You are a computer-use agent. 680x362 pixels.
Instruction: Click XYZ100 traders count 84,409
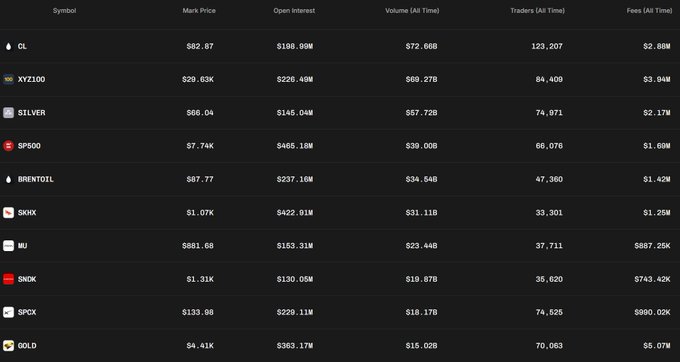549,79
